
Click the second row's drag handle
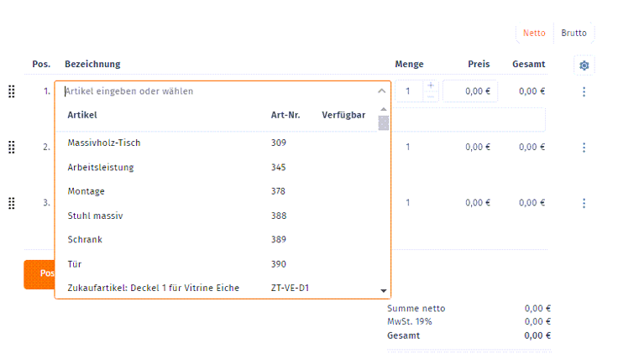(12, 148)
